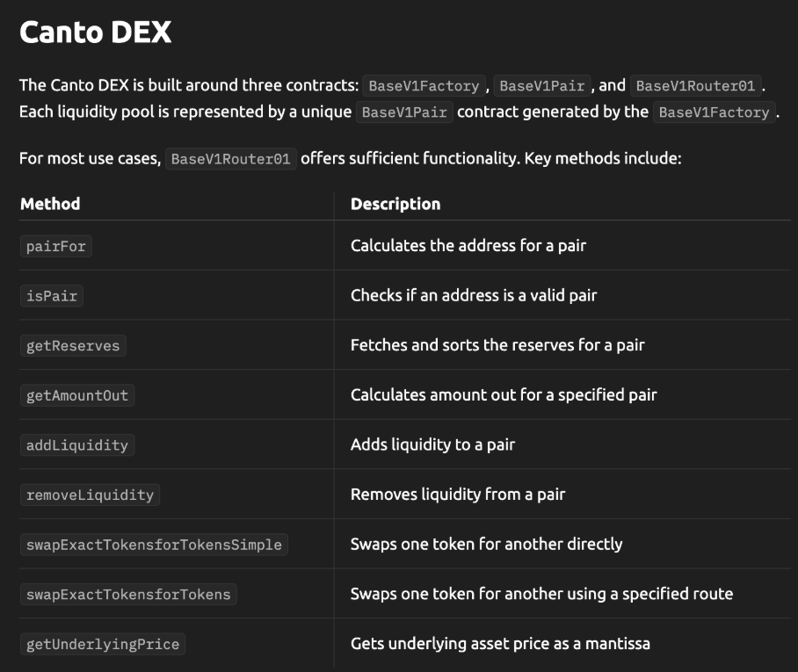Click the swapExactTokensforTokens code label

128,595
